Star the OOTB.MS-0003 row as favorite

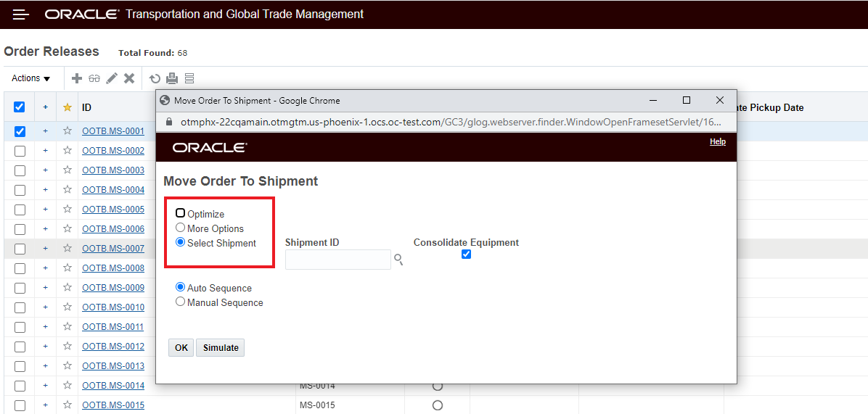click(67, 170)
